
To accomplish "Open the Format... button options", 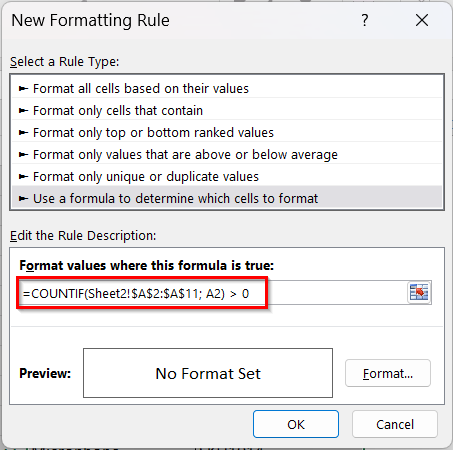I will click(x=388, y=373).
